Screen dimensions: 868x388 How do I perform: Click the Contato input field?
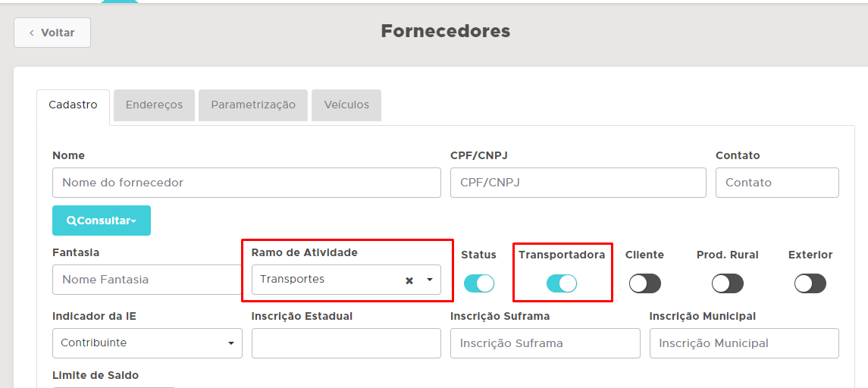point(777,183)
